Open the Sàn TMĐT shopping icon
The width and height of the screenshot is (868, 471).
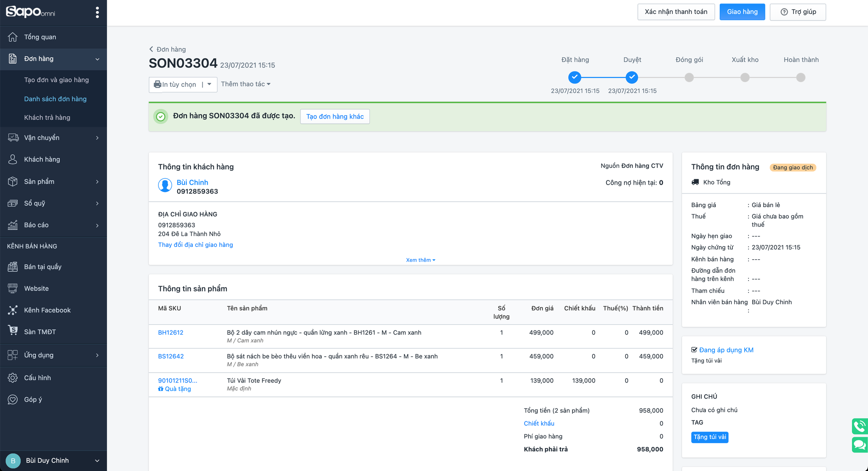tap(13, 331)
